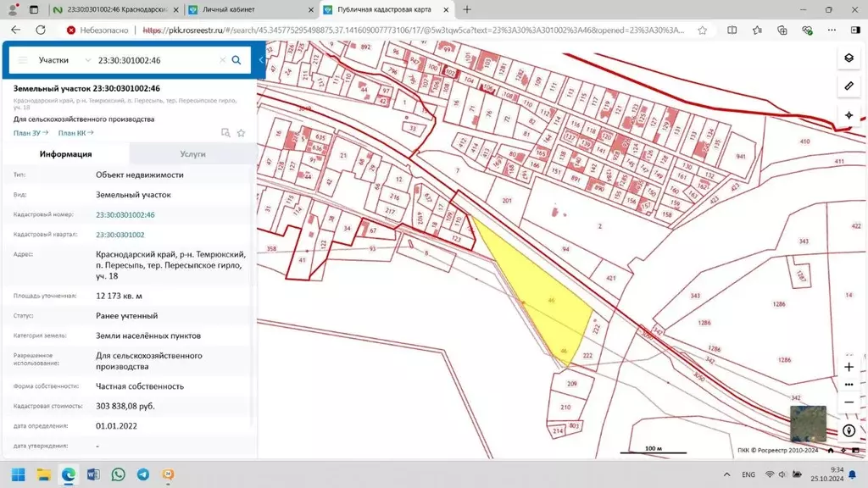Viewport: 868px width, 488px height.
Task: Collapse the left information side panel
Action: [x=261, y=60]
